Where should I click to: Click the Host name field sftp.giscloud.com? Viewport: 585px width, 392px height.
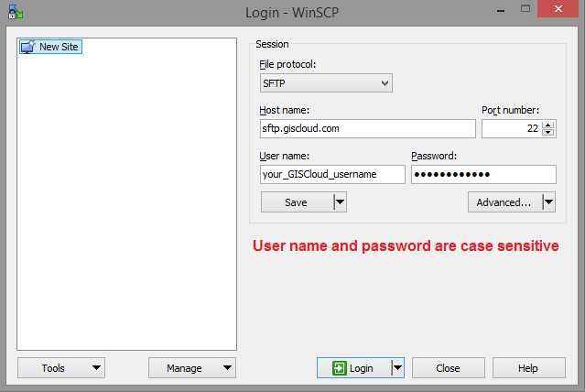click(368, 128)
